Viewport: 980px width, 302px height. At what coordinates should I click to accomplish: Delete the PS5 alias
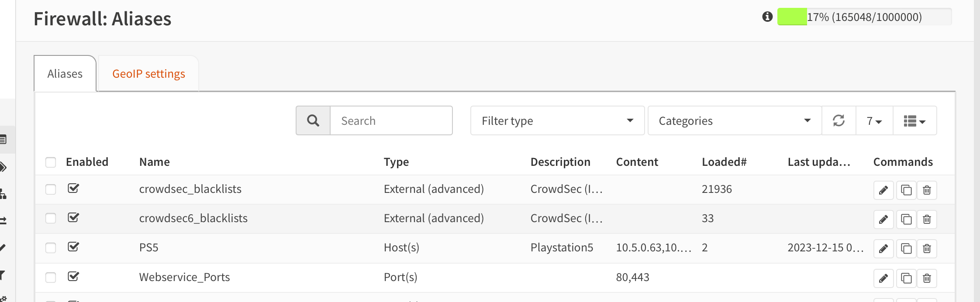(927, 249)
